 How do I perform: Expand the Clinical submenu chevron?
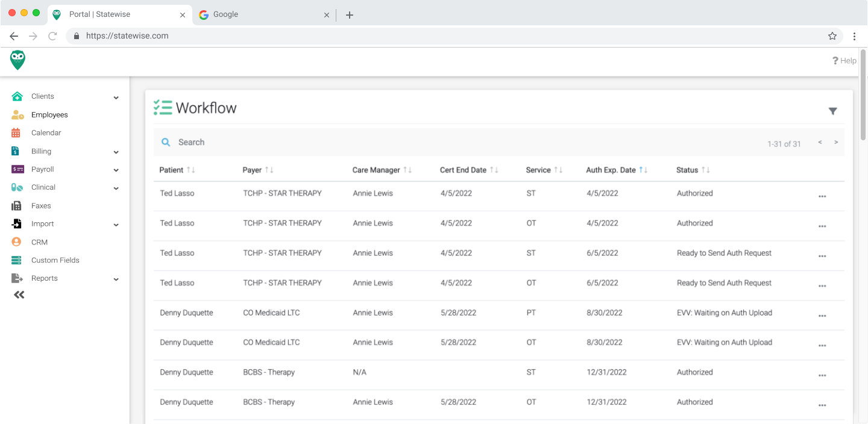tap(116, 189)
